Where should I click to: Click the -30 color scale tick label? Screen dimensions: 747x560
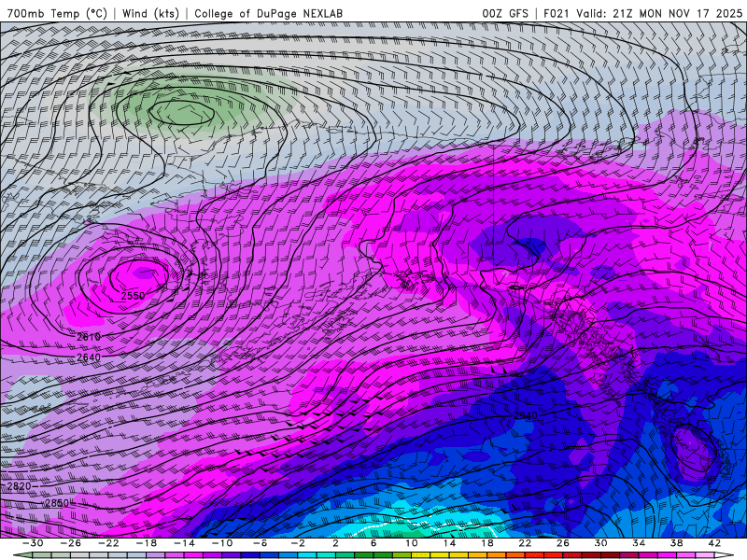point(33,543)
